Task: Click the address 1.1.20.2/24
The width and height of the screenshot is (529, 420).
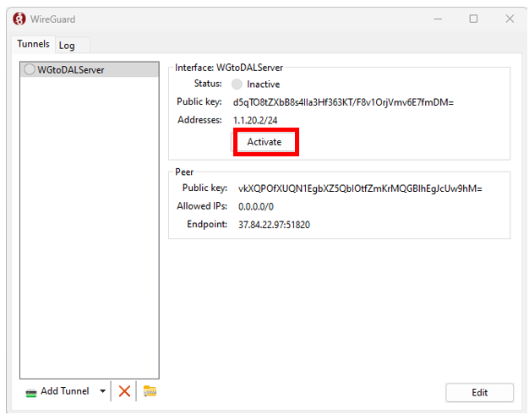Action: pos(255,121)
